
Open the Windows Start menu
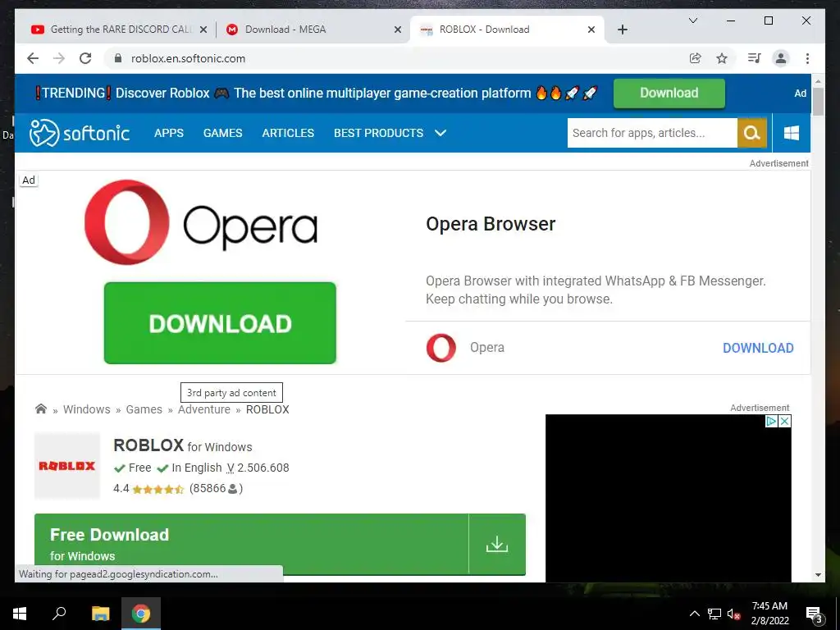(20, 614)
